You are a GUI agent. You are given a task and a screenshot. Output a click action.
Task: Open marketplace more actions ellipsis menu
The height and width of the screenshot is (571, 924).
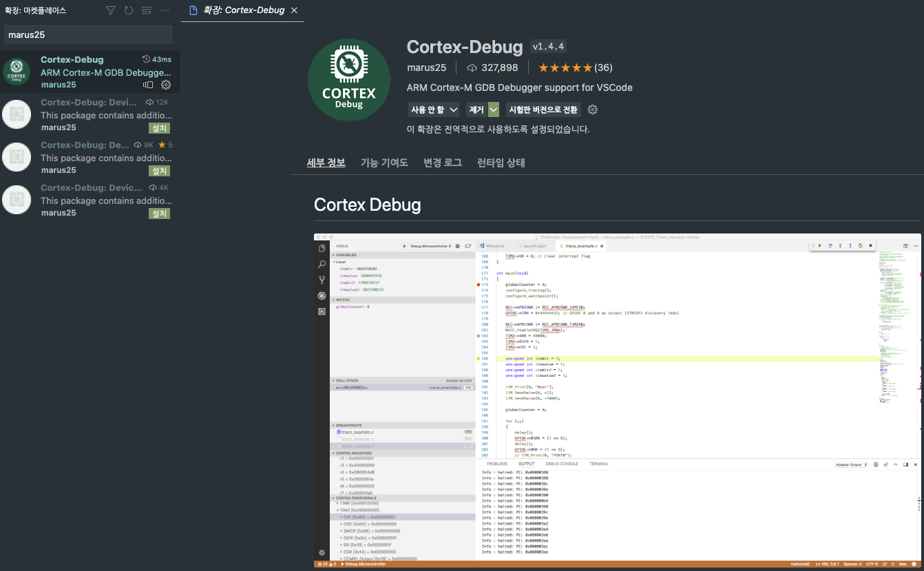[165, 11]
